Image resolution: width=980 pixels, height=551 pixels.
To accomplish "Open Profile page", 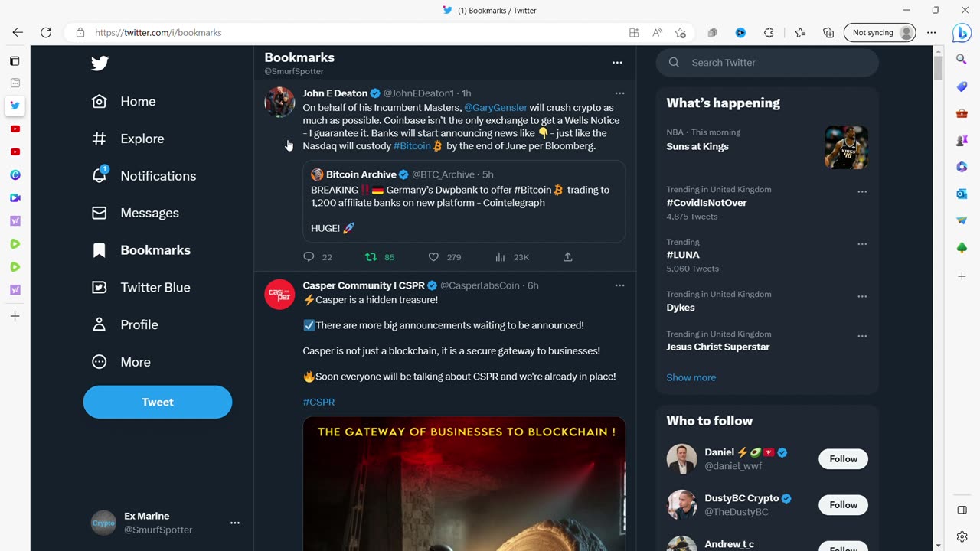I will 125,324.
